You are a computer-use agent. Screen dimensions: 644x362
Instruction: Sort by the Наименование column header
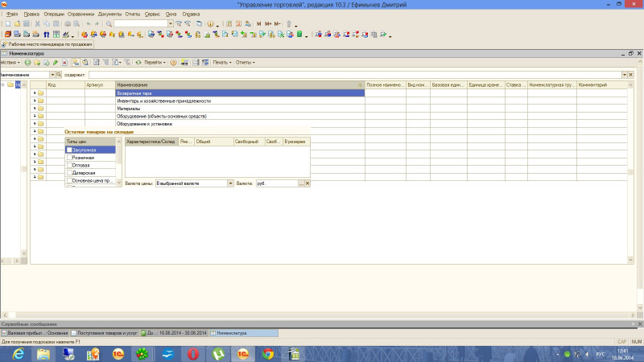(240, 84)
